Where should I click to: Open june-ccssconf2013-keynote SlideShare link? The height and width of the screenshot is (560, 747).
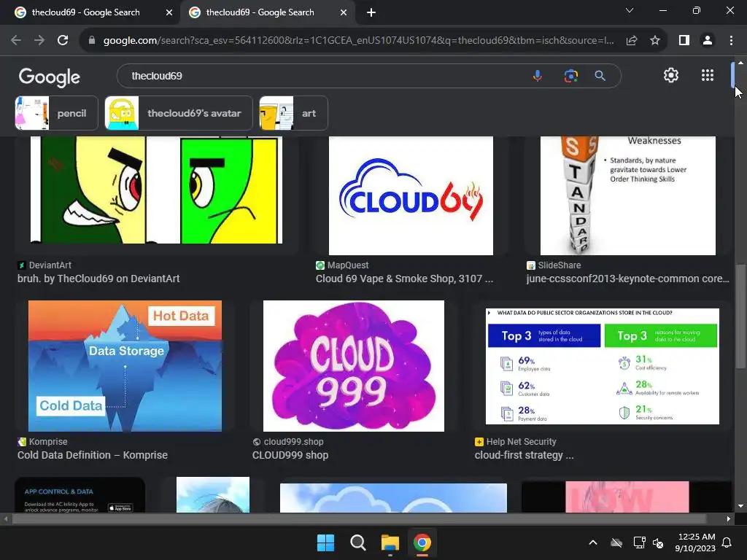pyautogui.click(x=628, y=279)
